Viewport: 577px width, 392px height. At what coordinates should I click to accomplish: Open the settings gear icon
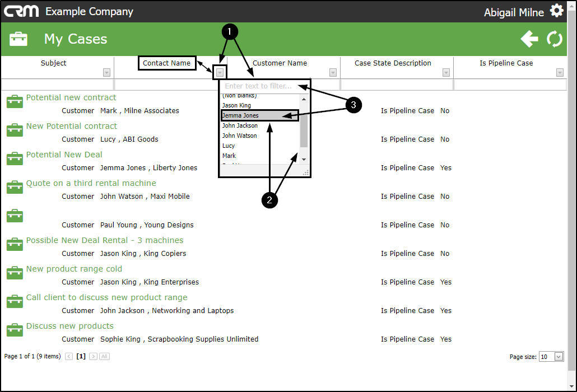(x=556, y=11)
